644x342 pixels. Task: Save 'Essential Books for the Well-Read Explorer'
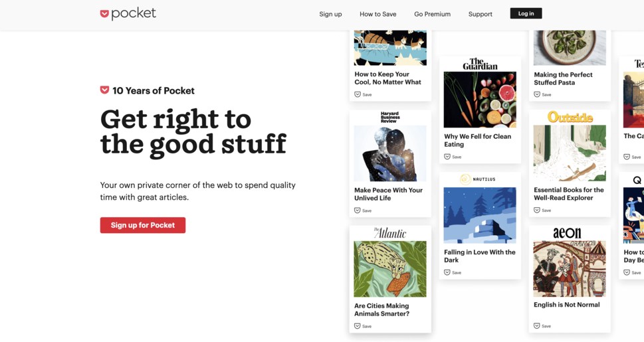(542, 211)
